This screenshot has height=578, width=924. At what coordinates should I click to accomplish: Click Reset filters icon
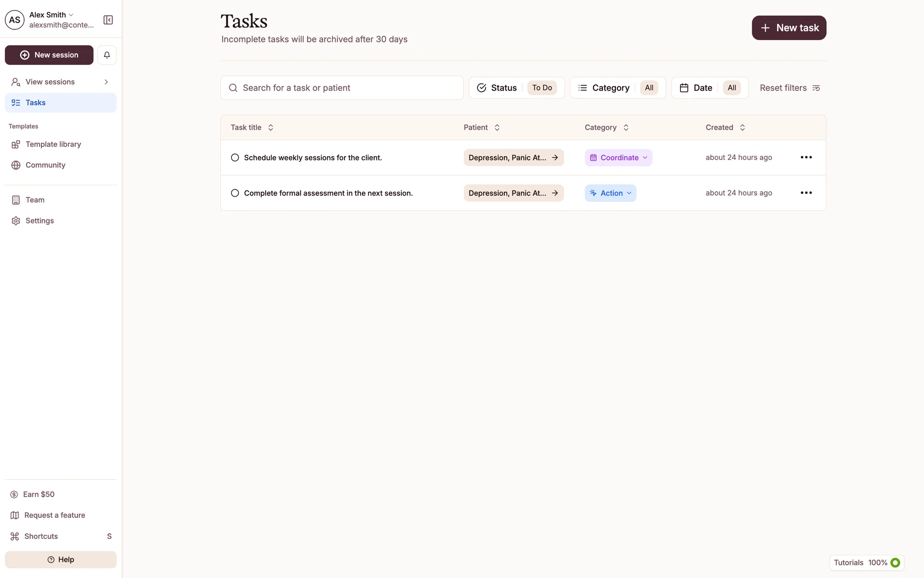tap(816, 88)
